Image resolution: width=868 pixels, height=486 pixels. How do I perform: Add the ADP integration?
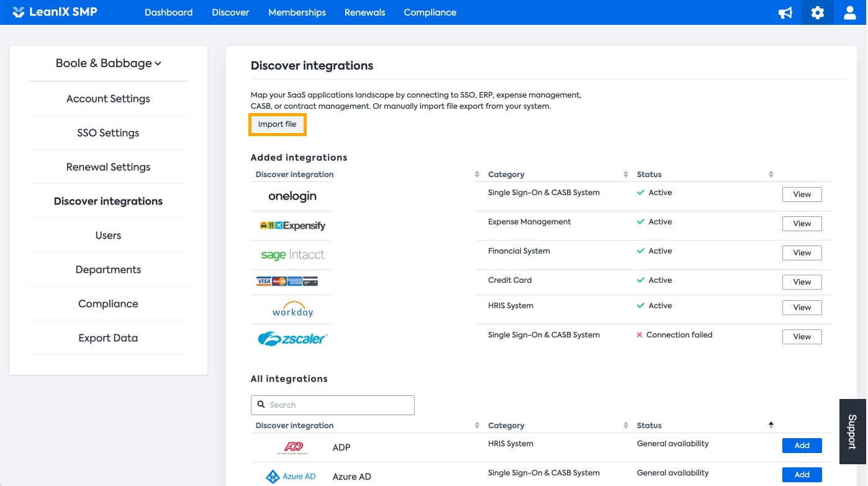[802, 446]
